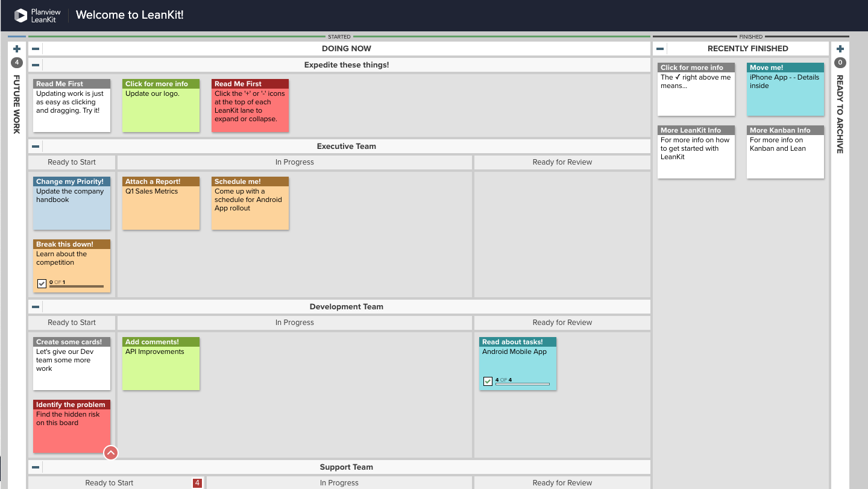Click the red card limit badge on Support Team
Image resolution: width=868 pixels, height=489 pixels.
tap(197, 482)
